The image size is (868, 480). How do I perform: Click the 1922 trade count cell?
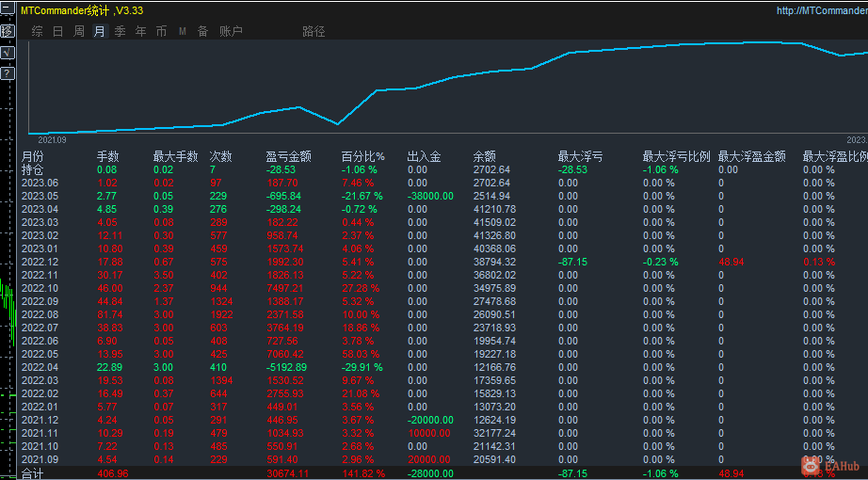click(x=221, y=314)
